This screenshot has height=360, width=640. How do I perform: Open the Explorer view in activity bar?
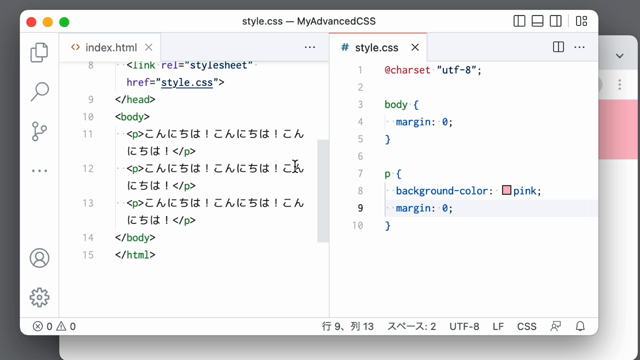(39, 53)
